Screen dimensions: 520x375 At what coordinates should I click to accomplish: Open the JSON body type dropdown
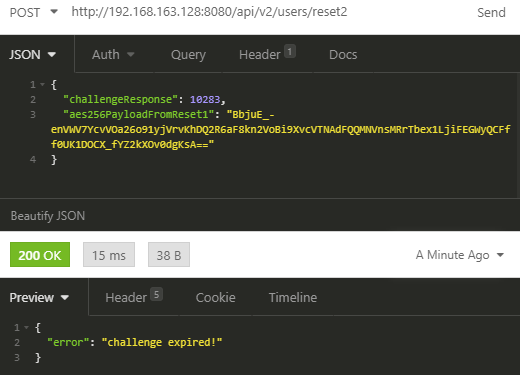click(x=33, y=55)
